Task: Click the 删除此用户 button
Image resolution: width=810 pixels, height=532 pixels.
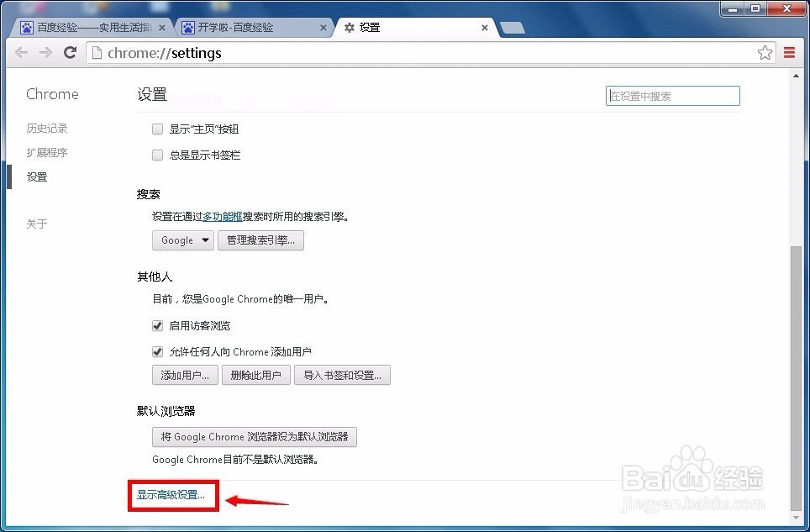Action: coord(256,375)
